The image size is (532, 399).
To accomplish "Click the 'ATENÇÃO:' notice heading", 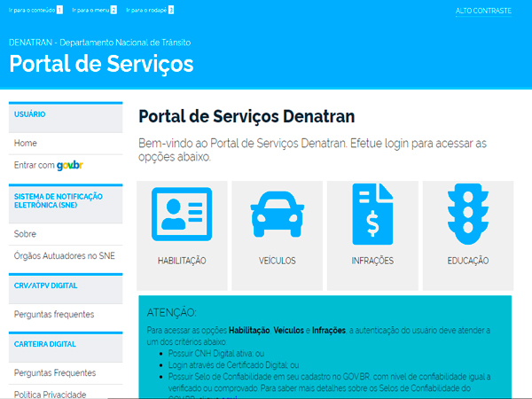I will click(x=172, y=312).
